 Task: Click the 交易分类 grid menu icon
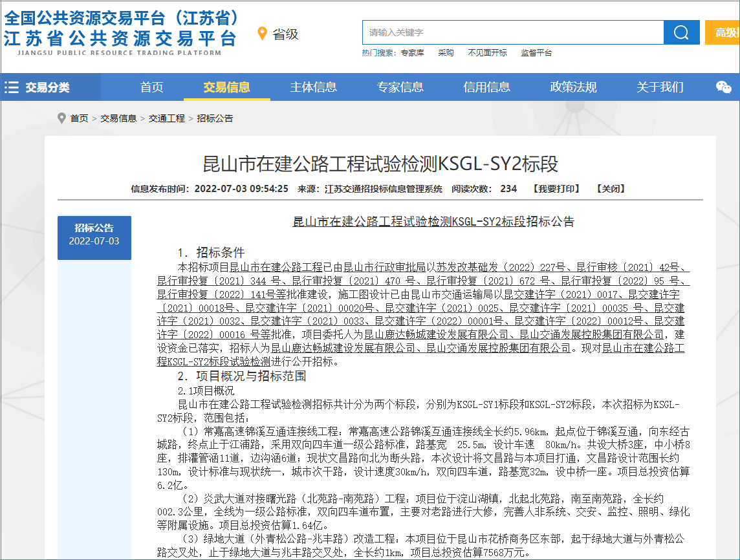tap(12, 87)
